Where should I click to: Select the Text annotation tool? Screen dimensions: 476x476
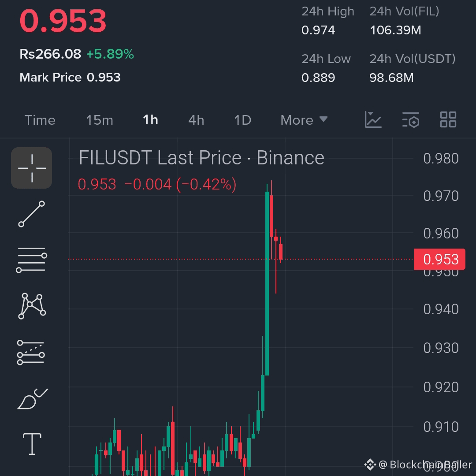pyautogui.click(x=31, y=444)
